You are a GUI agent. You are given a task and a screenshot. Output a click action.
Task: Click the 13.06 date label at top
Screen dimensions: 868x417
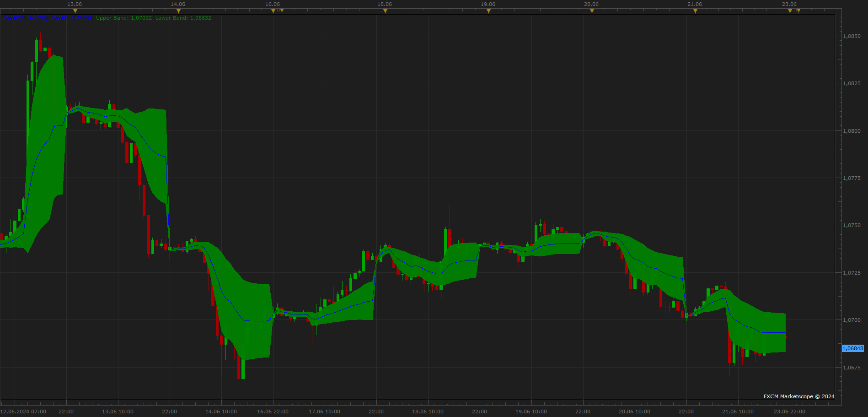click(x=75, y=4)
